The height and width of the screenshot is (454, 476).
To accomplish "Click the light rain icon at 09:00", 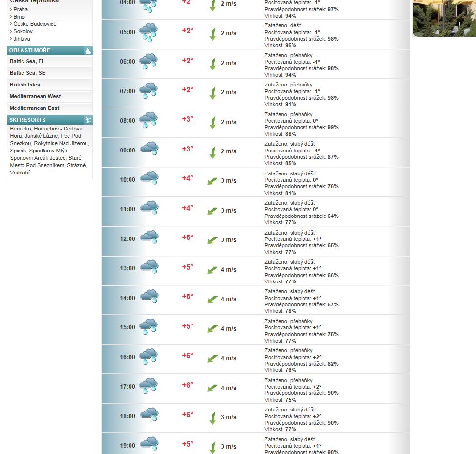I will [x=149, y=149].
